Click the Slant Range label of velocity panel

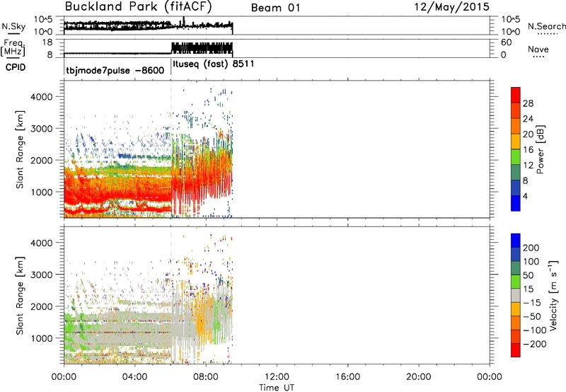(x=20, y=296)
